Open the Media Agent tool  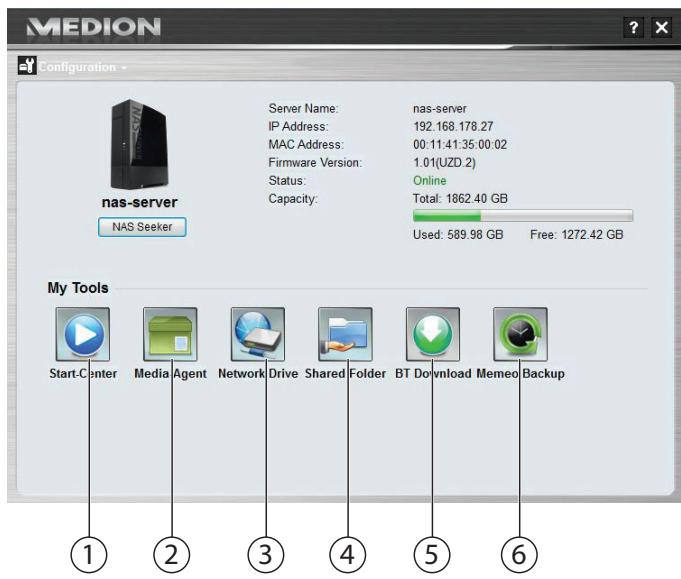click(x=170, y=334)
